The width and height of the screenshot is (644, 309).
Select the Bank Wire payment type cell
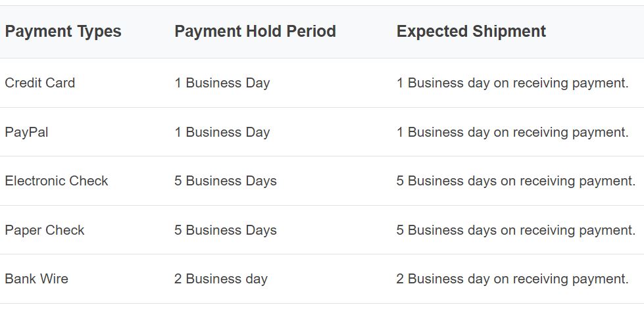pos(37,279)
